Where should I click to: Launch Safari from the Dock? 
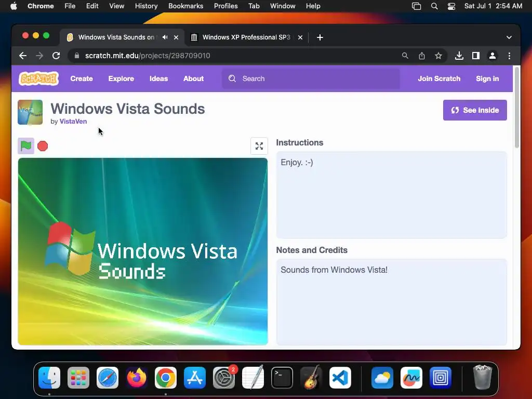click(x=108, y=378)
